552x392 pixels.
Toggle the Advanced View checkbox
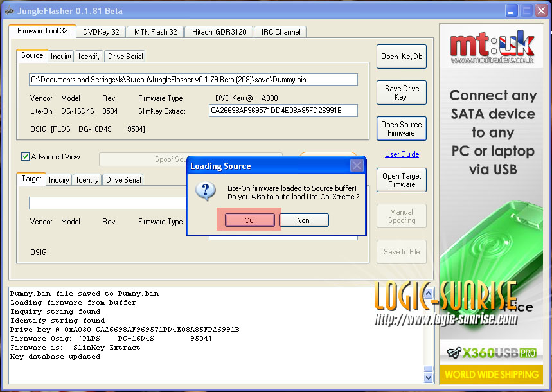25,156
